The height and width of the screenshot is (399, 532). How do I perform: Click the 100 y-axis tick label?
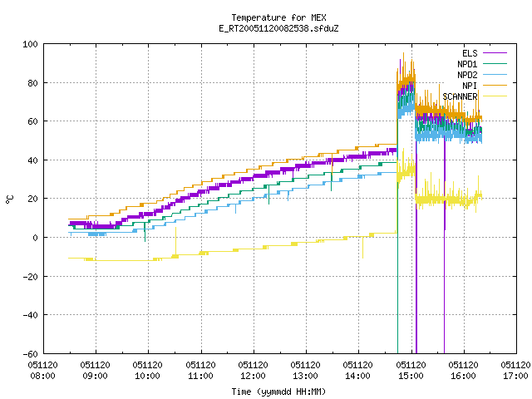[x=30, y=44]
